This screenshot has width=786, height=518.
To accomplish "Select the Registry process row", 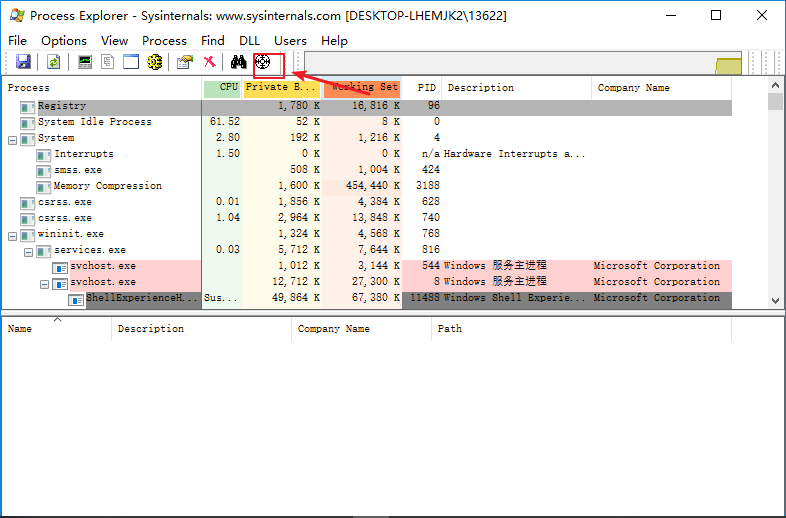I will coord(367,106).
